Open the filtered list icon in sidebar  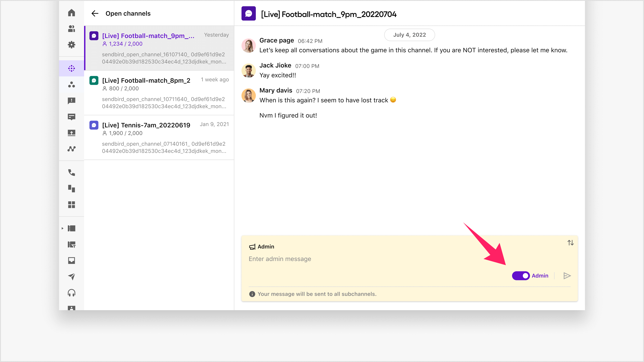coord(72,245)
